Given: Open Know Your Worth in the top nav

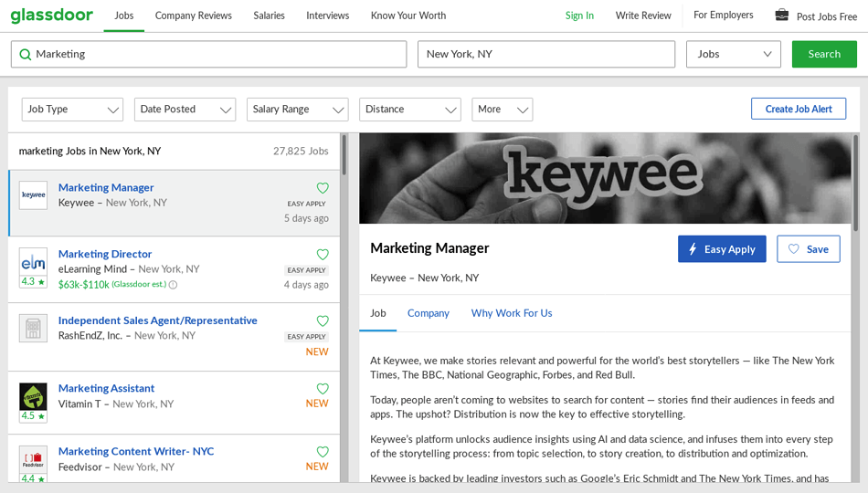Looking at the screenshot, I should point(408,16).
